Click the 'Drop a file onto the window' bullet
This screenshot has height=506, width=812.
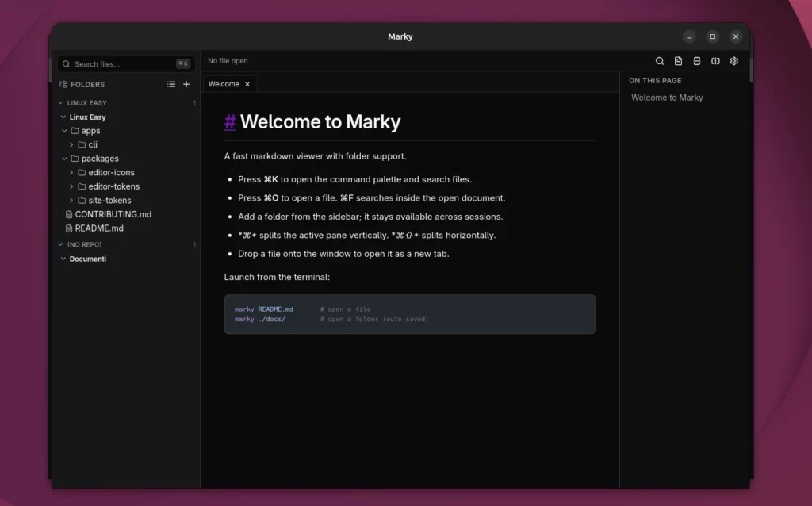coord(343,254)
